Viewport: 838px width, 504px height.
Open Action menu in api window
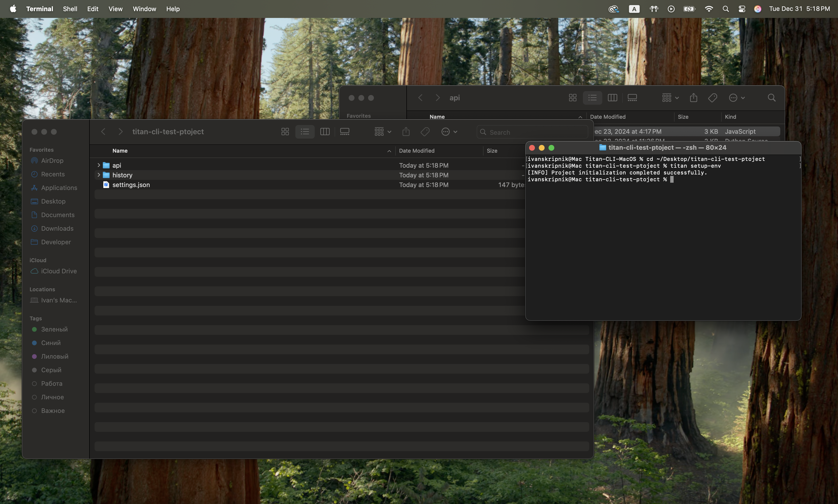point(737,98)
